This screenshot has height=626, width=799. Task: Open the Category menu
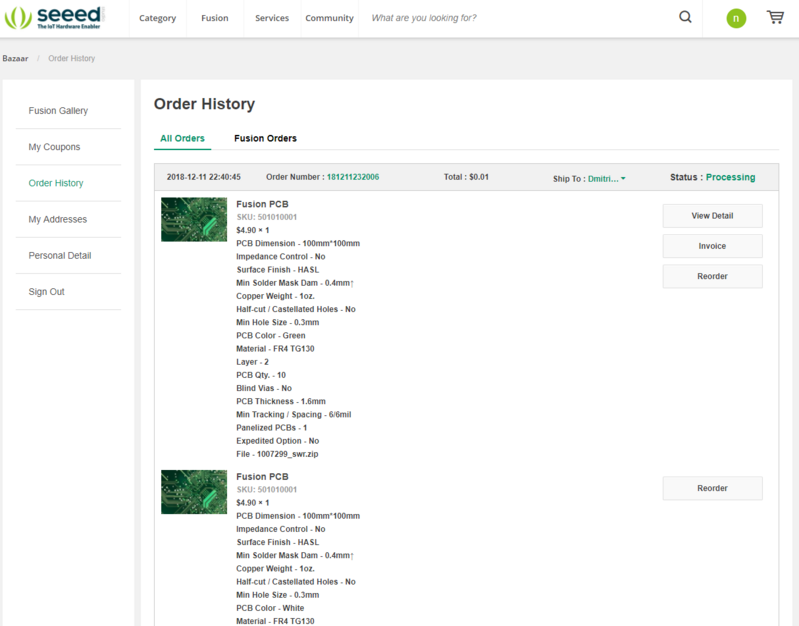click(x=157, y=18)
